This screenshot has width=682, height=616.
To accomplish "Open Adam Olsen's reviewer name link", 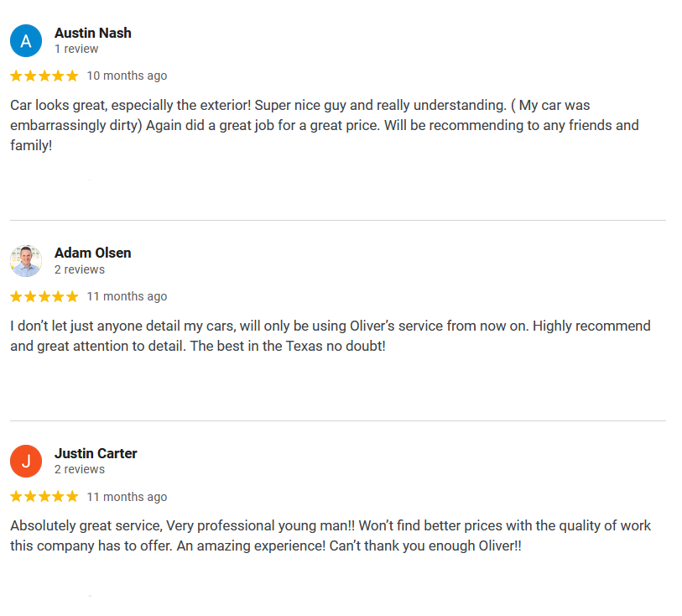I will pos(92,253).
